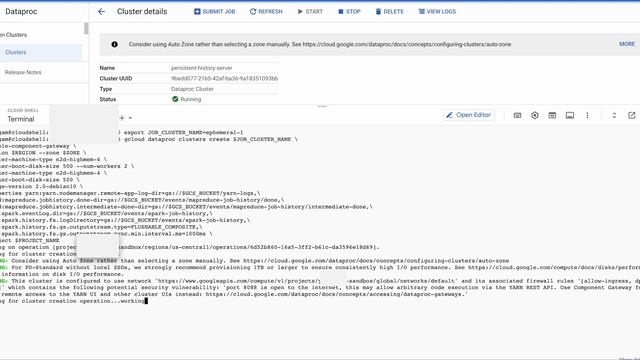Screen dimensions: 640x360
Task: Expand the MORE link in the info banner
Action: pos(627,44)
